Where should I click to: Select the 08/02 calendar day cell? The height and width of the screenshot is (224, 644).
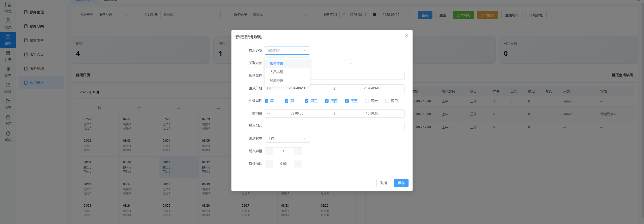(x=100, y=146)
